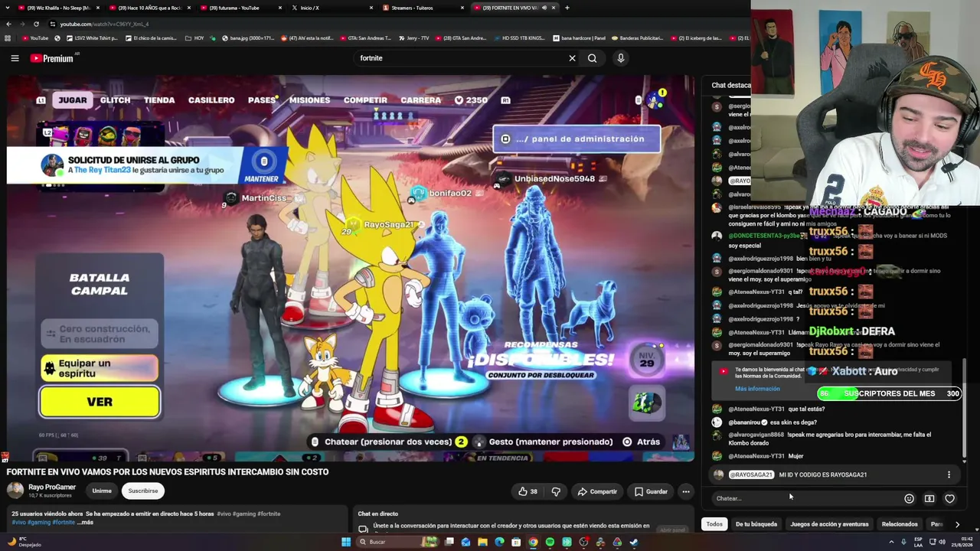Send a Super Chat dollar icon

coord(929,498)
